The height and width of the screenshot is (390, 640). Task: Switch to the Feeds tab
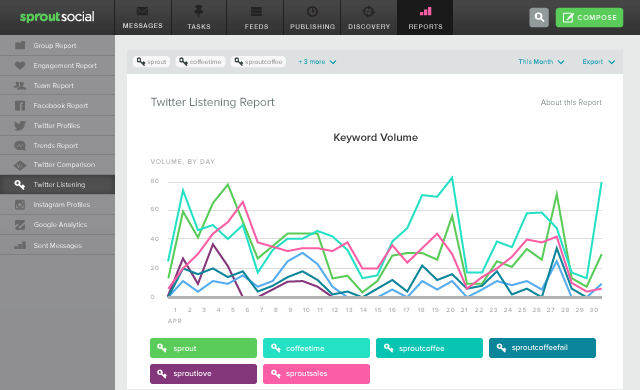click(256, 17)
